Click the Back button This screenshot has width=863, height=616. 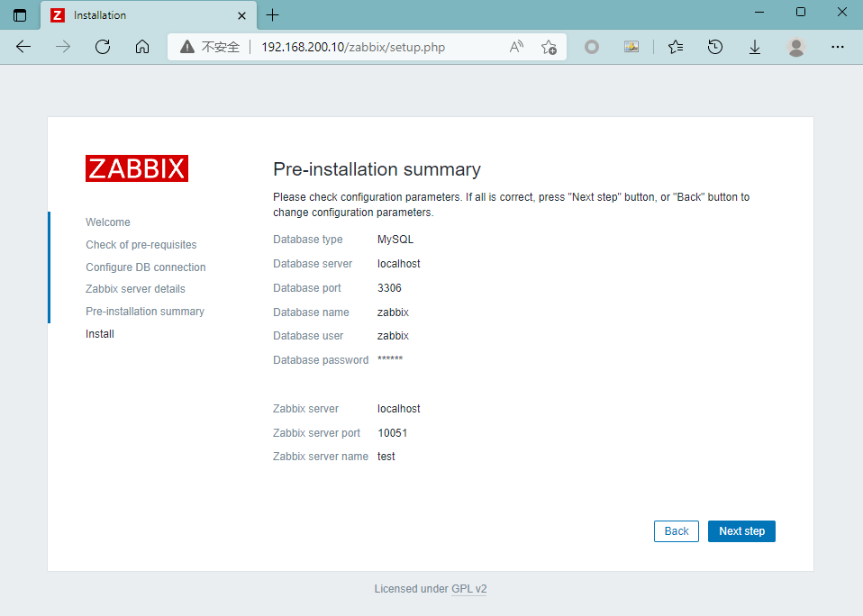pyautogui.click(x=677, y=531)
